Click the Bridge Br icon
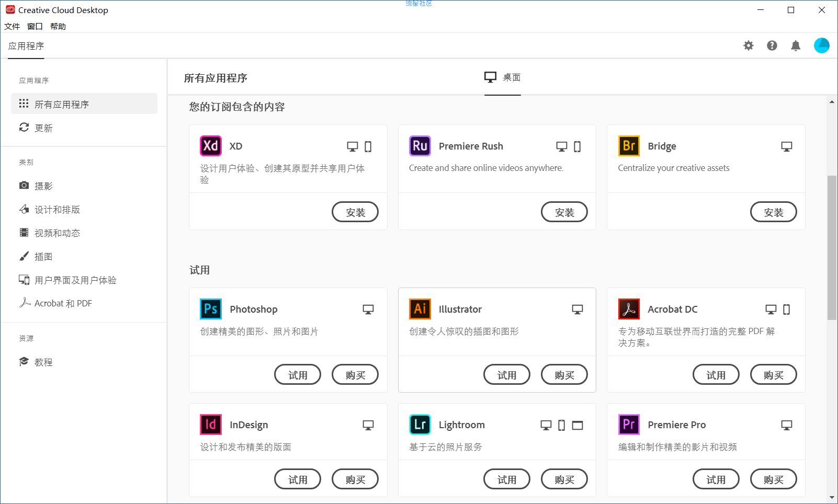 tap(629, 146)
